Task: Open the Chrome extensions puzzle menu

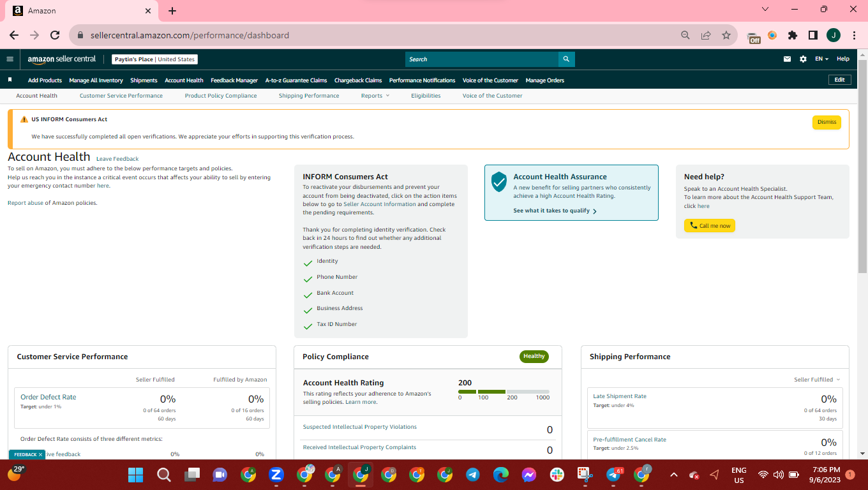Action: pyautogui.click(x=793, y=35)
